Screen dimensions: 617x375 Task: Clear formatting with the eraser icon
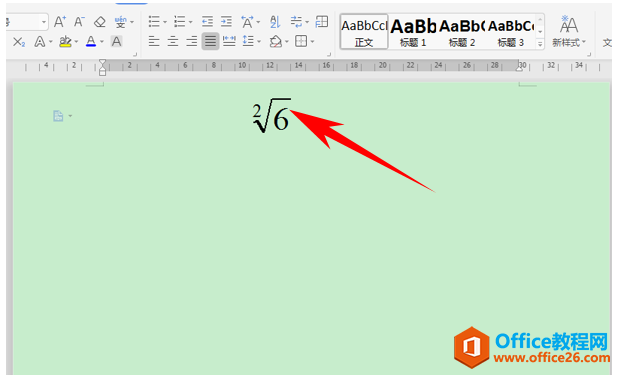pos(100,22)
